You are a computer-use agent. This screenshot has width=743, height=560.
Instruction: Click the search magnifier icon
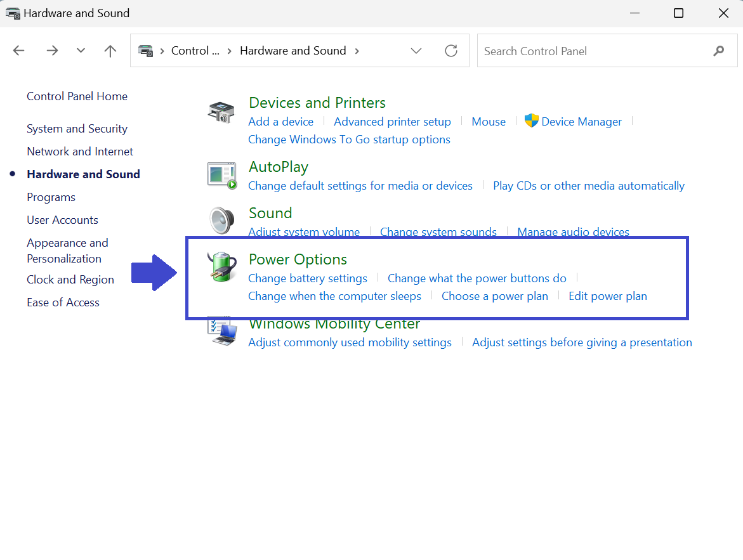tap(718, 51)
